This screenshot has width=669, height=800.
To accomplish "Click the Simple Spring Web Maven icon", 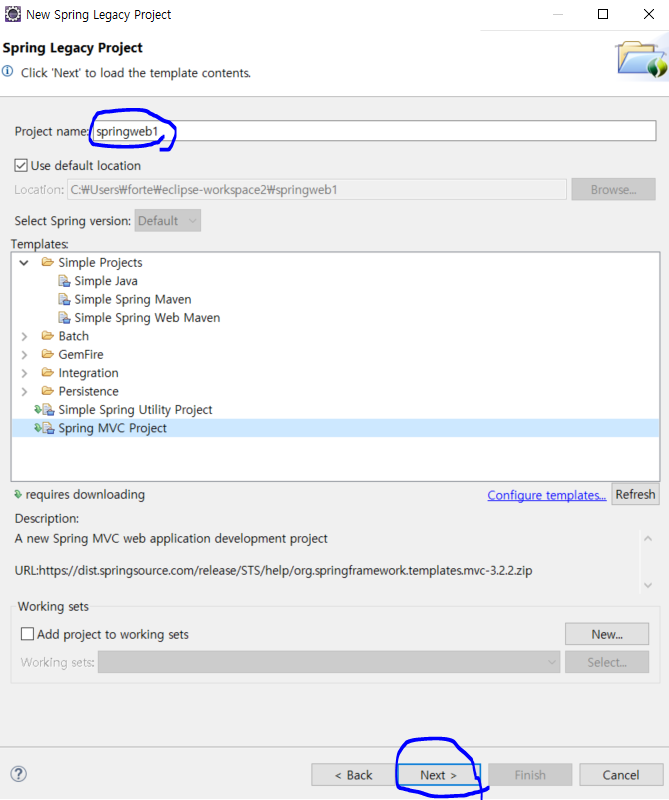I will point(64,318).
